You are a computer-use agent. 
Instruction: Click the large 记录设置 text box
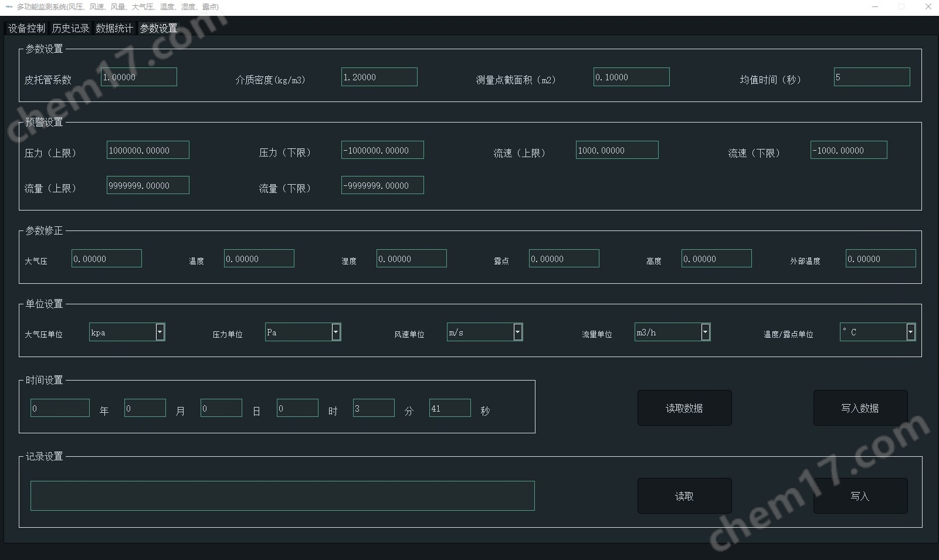282,495
